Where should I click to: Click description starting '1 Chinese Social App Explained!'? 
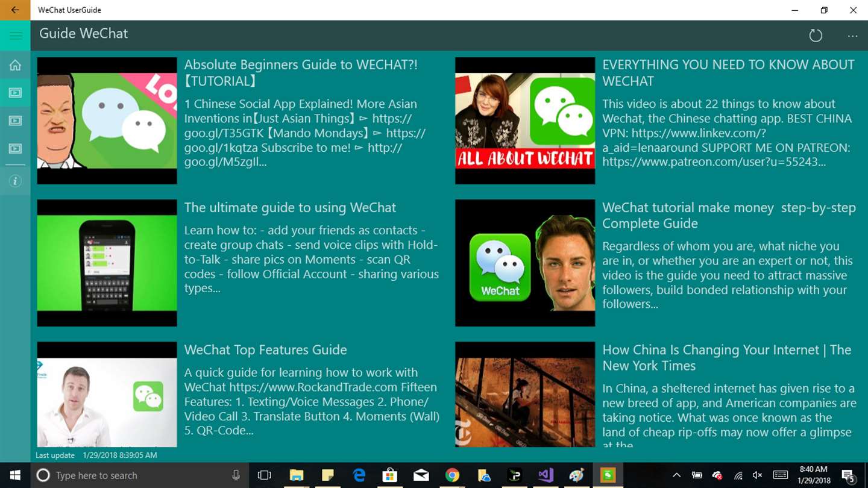pos(305,133)
